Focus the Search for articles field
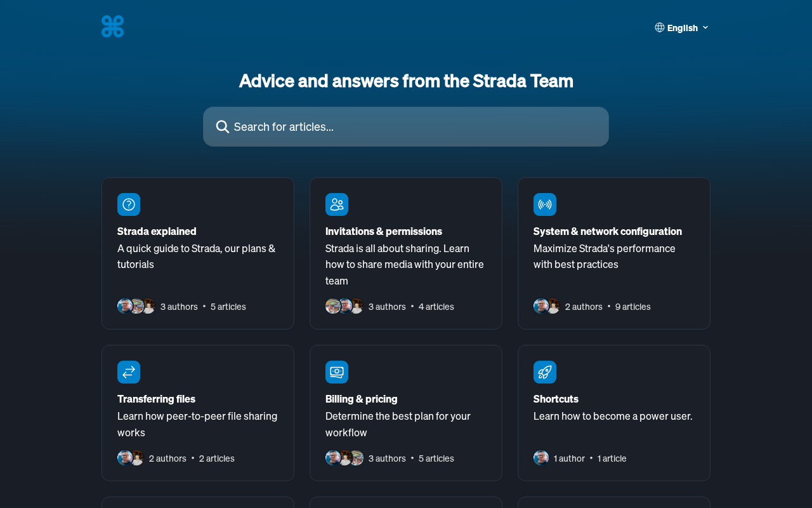812x508 pixels. point(412,127)
